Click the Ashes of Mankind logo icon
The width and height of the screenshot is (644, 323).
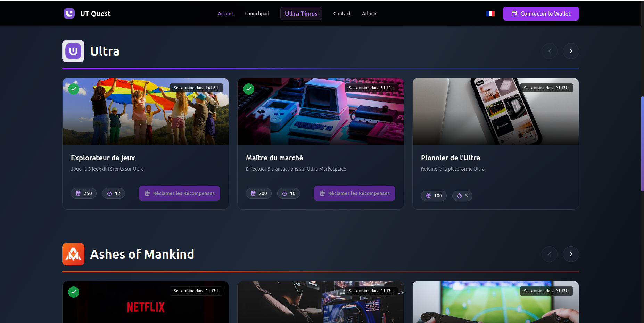[x=73, y=254]
